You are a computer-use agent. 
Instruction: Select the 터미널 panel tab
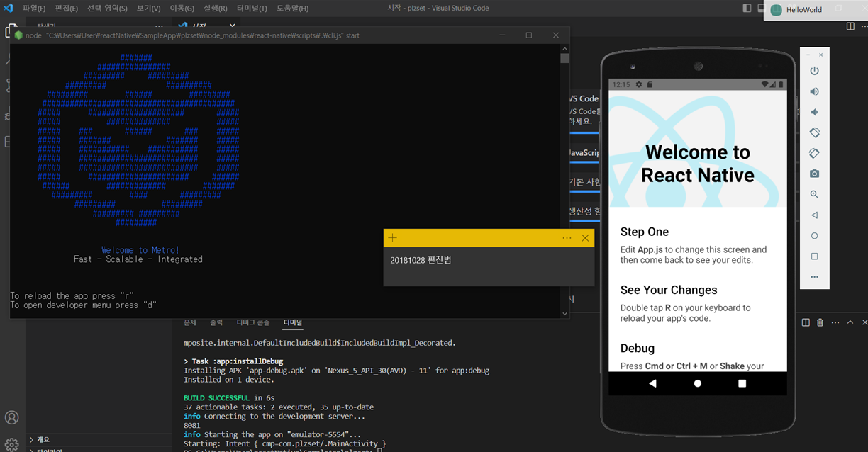(x=292, y=322)
